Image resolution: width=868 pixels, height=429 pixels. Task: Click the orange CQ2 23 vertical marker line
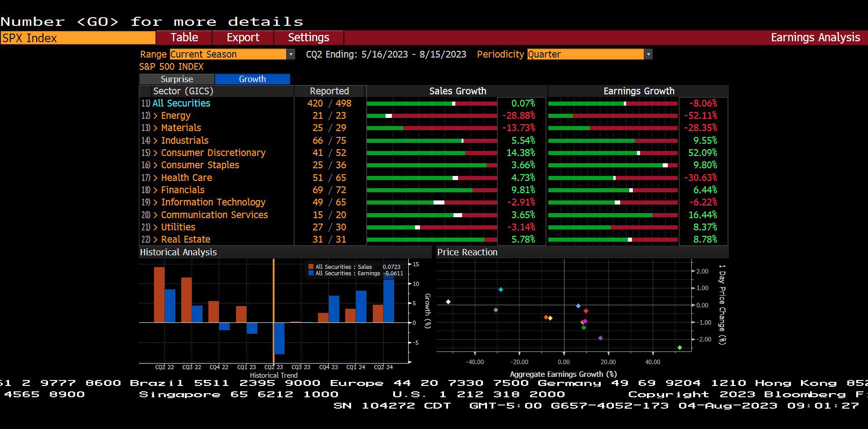[x=274, y=311]
